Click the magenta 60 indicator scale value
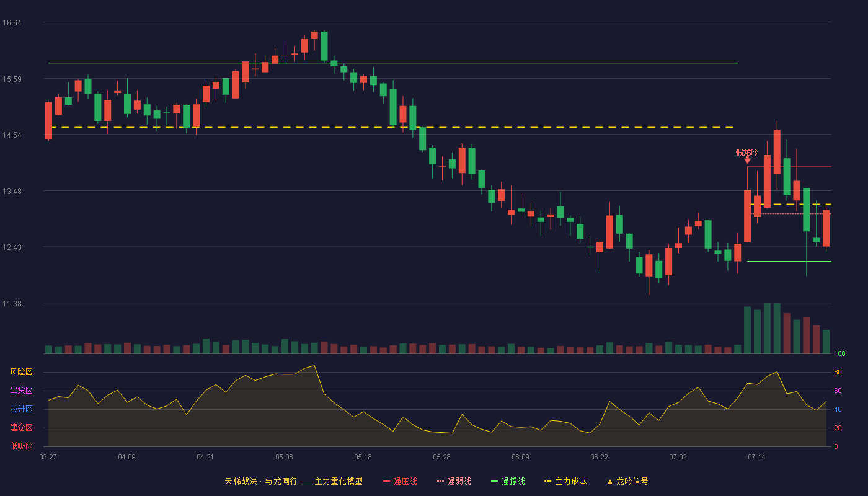868x496 pixels. (838, 391)
